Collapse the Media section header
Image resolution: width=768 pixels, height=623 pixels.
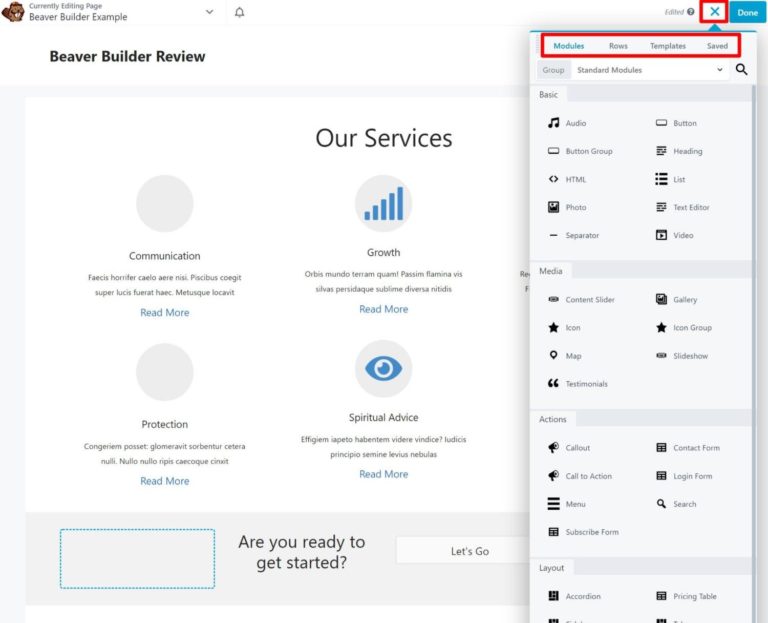pos(551,271)
